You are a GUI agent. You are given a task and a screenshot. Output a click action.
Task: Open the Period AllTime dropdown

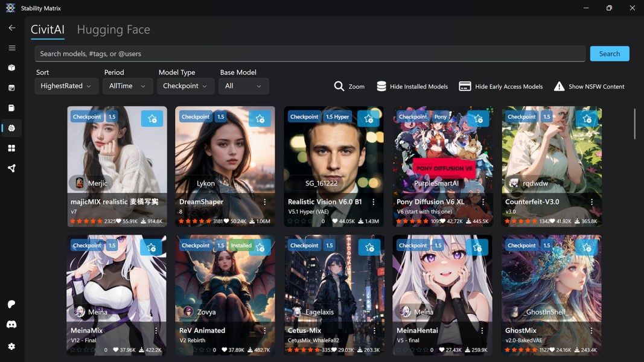(128, 86)
